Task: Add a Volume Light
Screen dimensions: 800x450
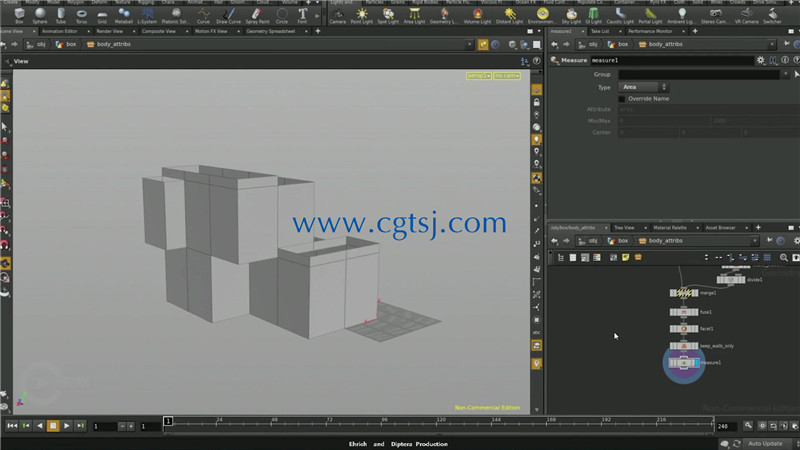Action: coord(478,16)
